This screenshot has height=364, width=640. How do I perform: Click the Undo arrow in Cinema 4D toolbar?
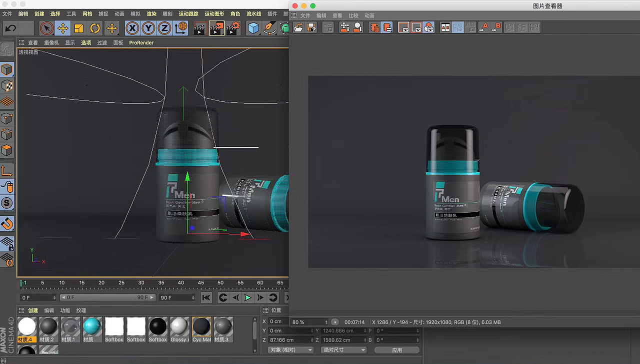(x=10, y=28)
